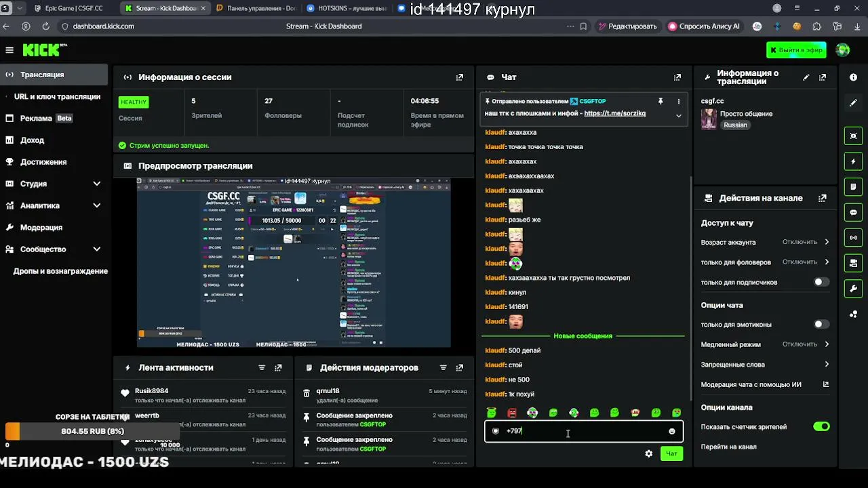This screenshot has height=488, width=868.
Task: Toggle stream preview widget in right rail
Action: pyautogui.click(x=853, y=136)
